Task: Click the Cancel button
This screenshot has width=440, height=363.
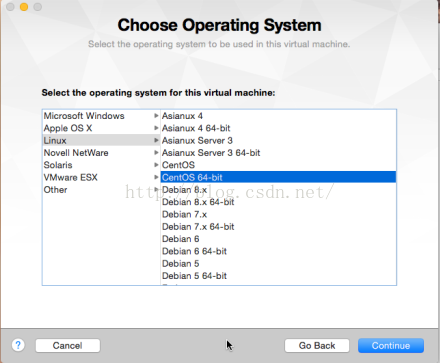Action: 68,345
